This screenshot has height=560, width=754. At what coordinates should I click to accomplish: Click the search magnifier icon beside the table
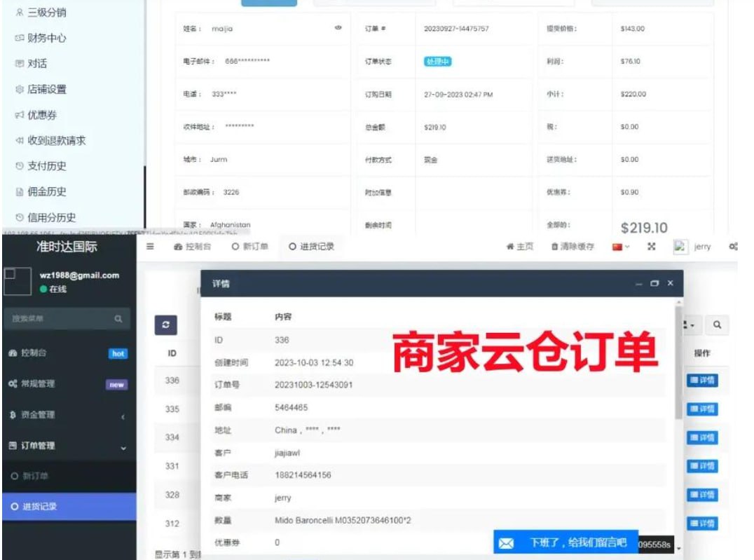717,325
